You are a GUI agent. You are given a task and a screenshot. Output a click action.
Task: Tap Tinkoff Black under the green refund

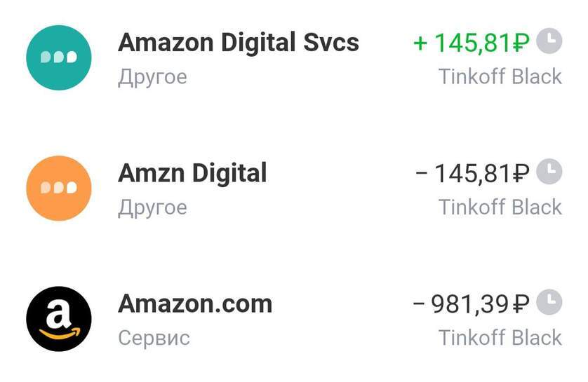[500, 76]
